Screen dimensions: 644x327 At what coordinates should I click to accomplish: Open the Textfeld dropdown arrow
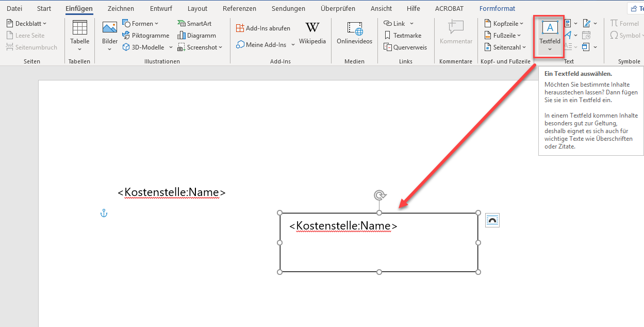pos(550,50)
